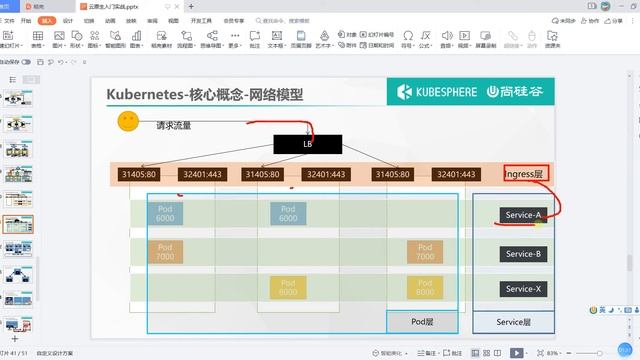
Task: Switch to normal view in status bar
Action: pos(475,353)
